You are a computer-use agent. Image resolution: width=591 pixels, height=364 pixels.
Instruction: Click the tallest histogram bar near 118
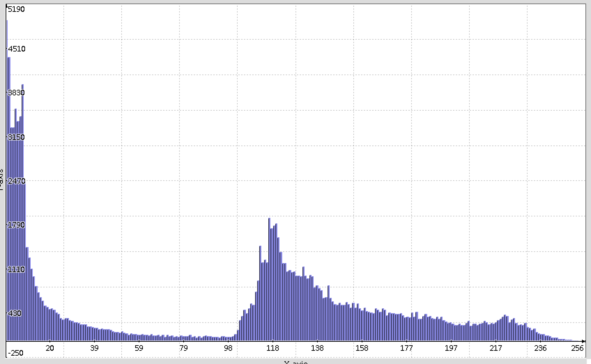click(269, 279)
